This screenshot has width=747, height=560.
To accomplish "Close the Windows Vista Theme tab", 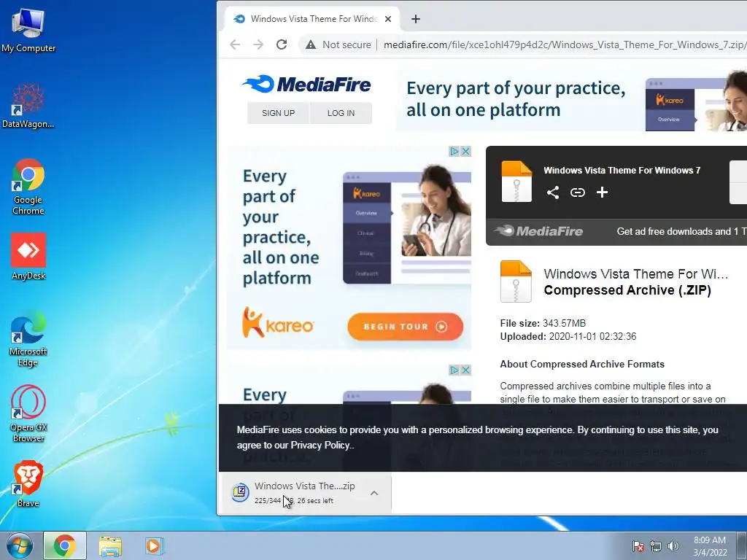I will point(388,19).
